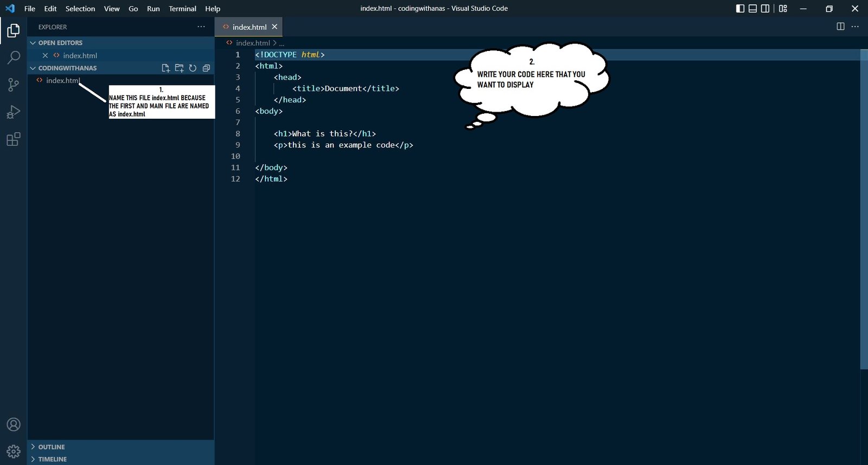Screen dimensions: 868x465
Task: Place cursor on the DOCTYPE line
Action: [x=290, y=54]
